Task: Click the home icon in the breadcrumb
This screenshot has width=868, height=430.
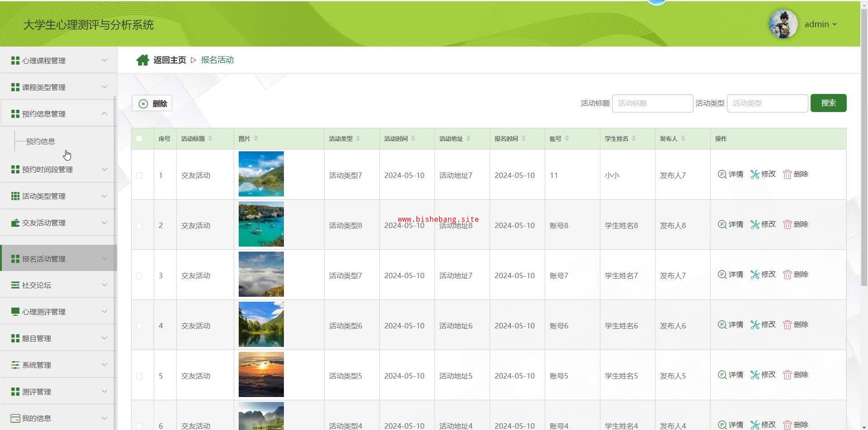Action: [x=142, y=60]
